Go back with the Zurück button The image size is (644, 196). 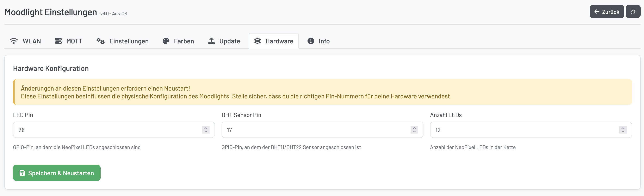coord(607,12)
